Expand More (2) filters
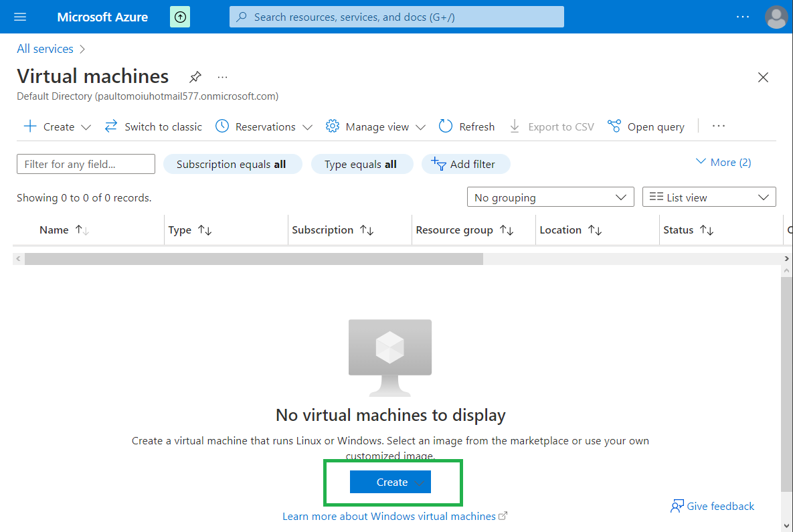Viewport: 793px width, 532px height. click(723, 163)
